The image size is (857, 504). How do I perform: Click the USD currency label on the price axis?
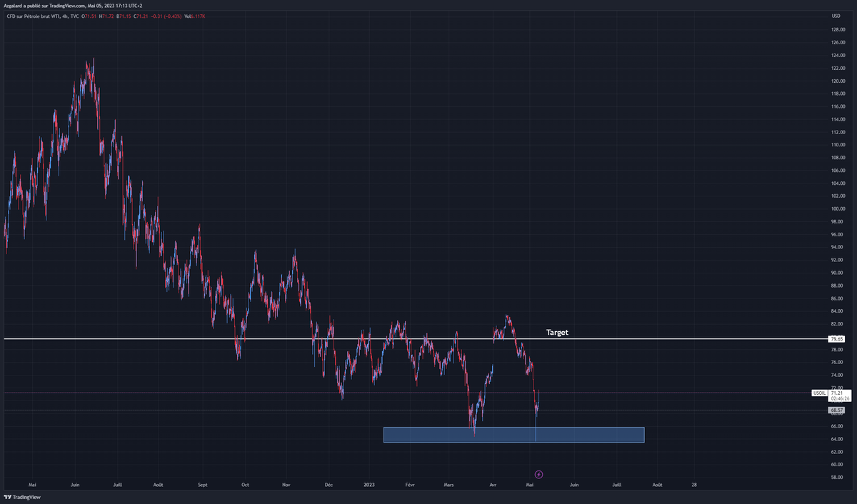click(x=836, y=16)
